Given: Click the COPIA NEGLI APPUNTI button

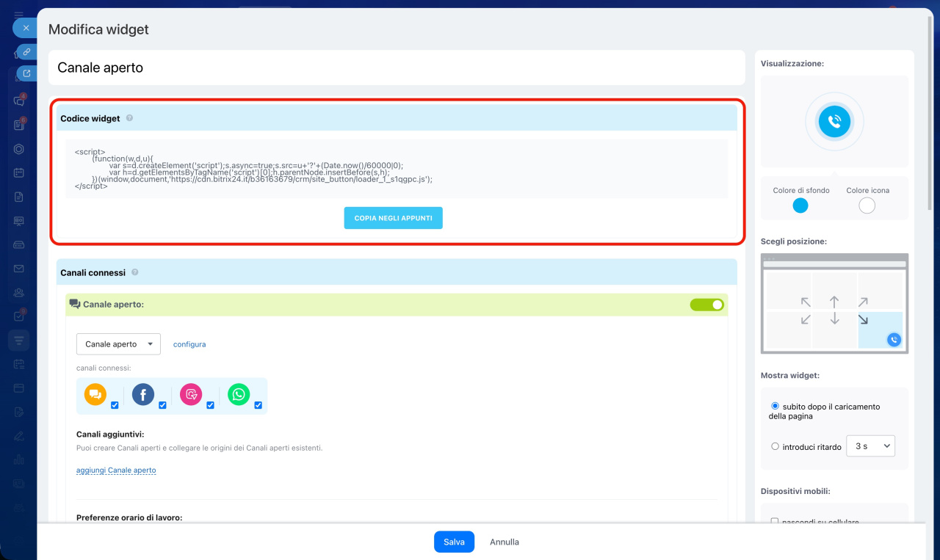Looking at the screenshot, I should (393, 218).
